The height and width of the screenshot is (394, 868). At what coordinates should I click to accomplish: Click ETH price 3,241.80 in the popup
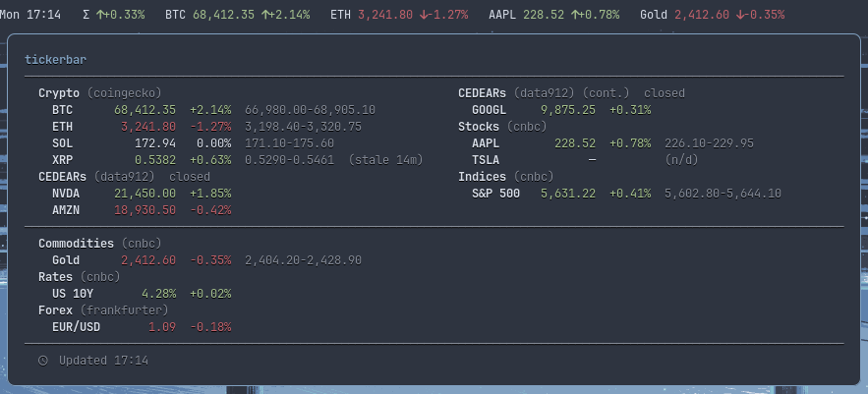148,127
